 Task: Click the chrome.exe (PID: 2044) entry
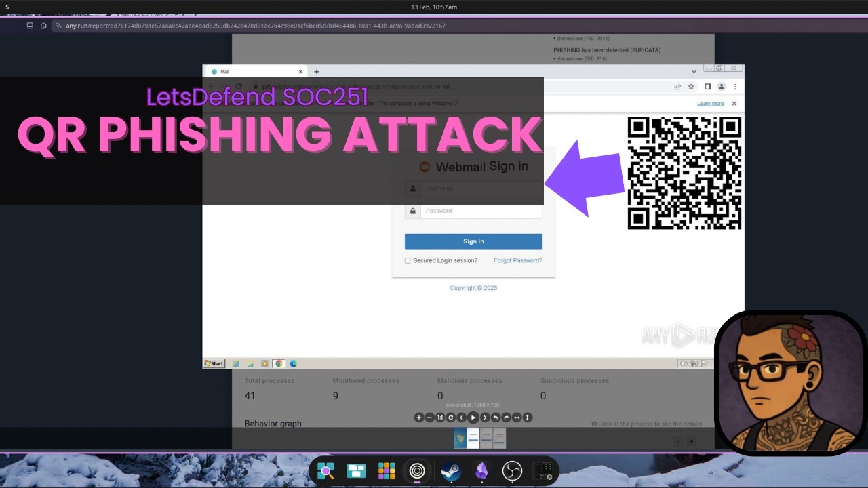[x=581, y=39]
